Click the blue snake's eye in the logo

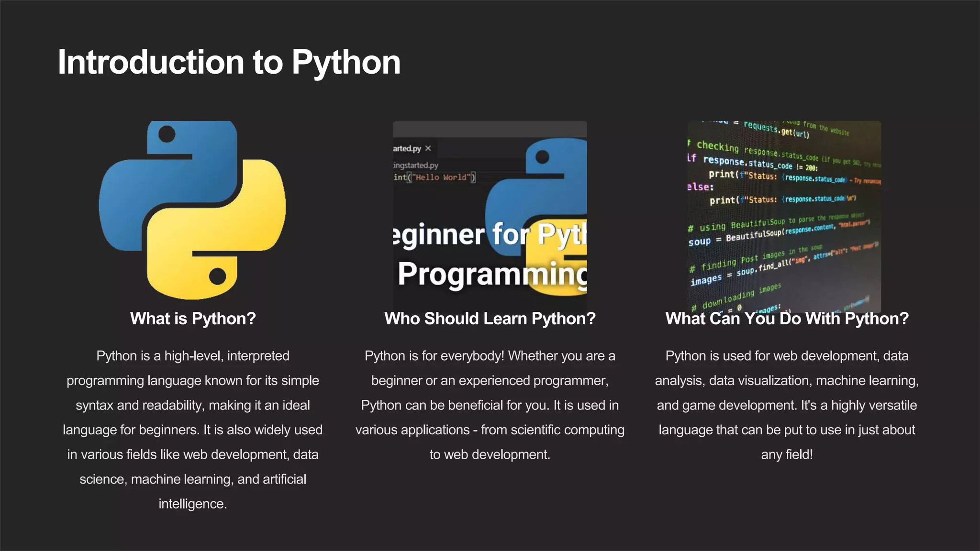pos(167,134)
